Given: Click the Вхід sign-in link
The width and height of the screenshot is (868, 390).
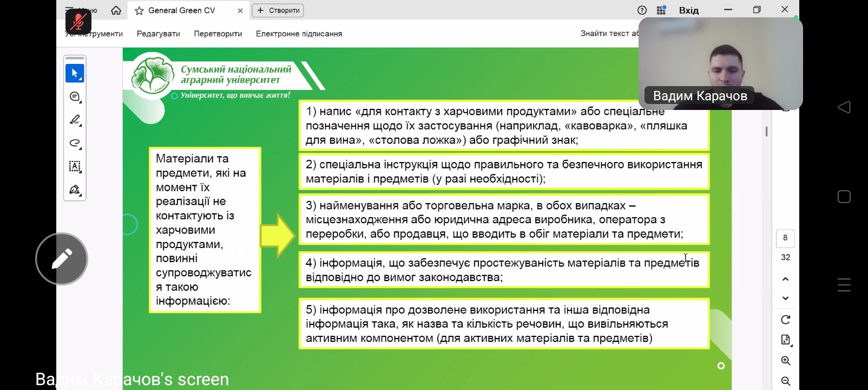Looking at the screenshot, I should (x=688, y=10).
